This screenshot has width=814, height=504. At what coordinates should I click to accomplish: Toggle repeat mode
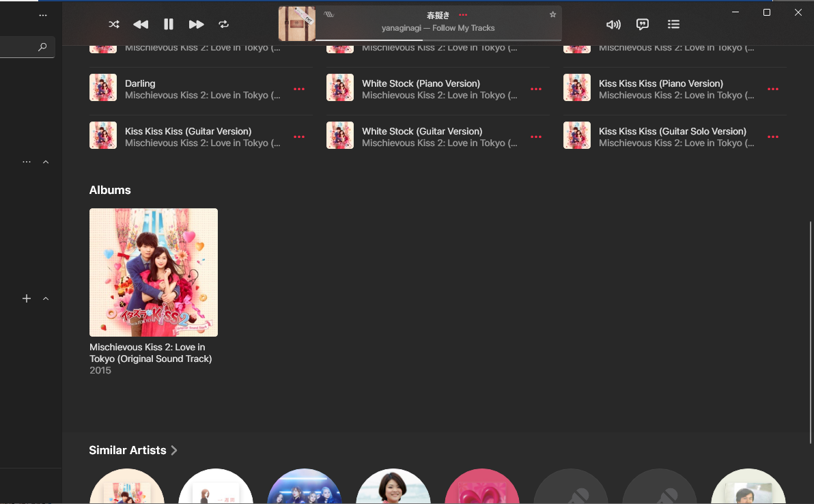223,25
